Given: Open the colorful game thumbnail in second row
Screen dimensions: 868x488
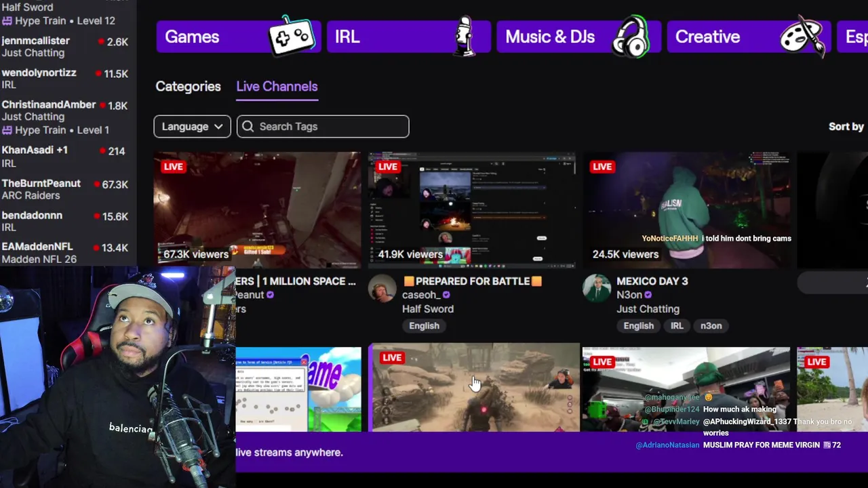Looking at the screenshot, I should point(298,389).
